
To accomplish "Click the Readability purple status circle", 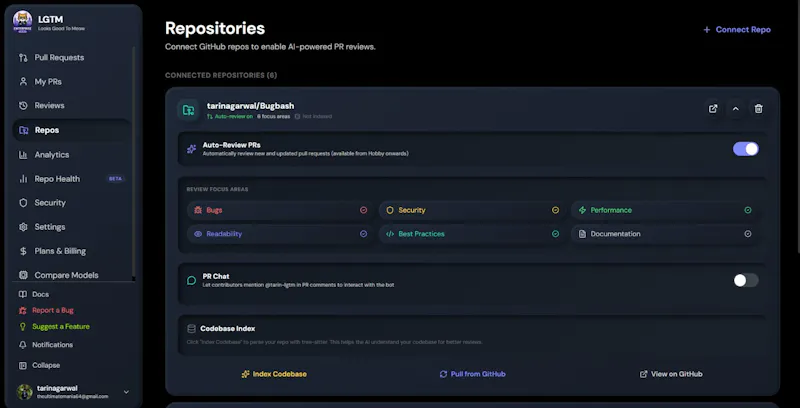I will coord(363,234).
